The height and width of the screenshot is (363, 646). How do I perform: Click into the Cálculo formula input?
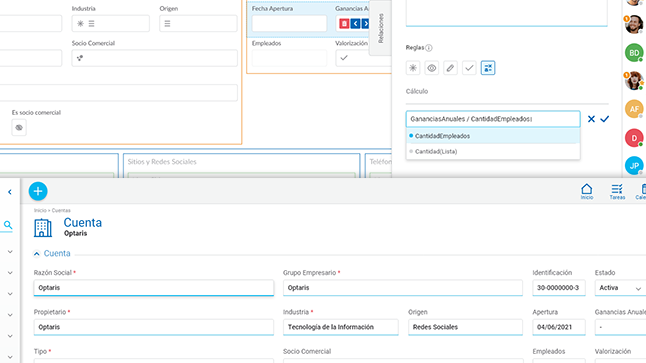click(493, 119)
